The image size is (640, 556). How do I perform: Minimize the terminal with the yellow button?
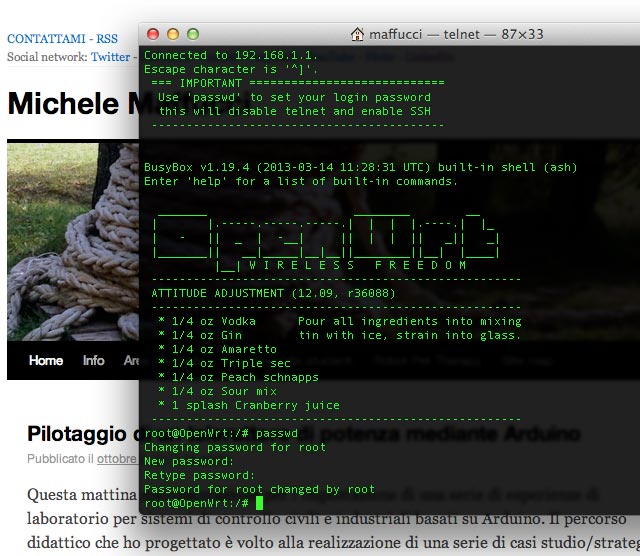(172, 34)
